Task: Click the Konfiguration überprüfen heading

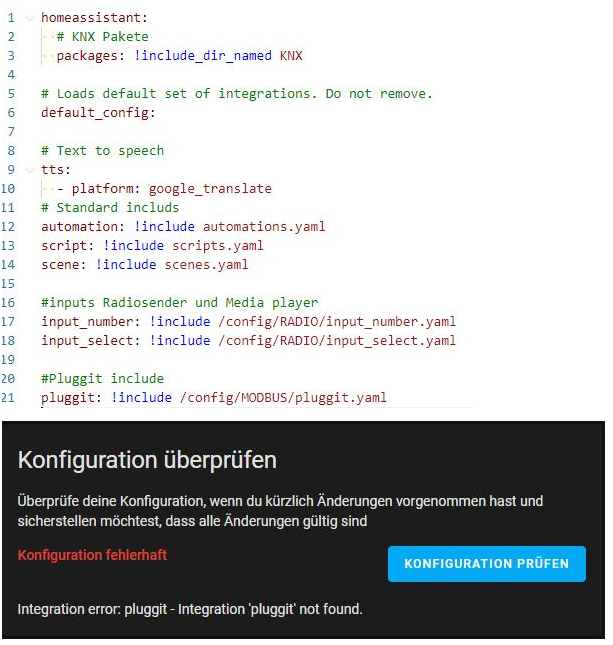Action: [147, 460]
